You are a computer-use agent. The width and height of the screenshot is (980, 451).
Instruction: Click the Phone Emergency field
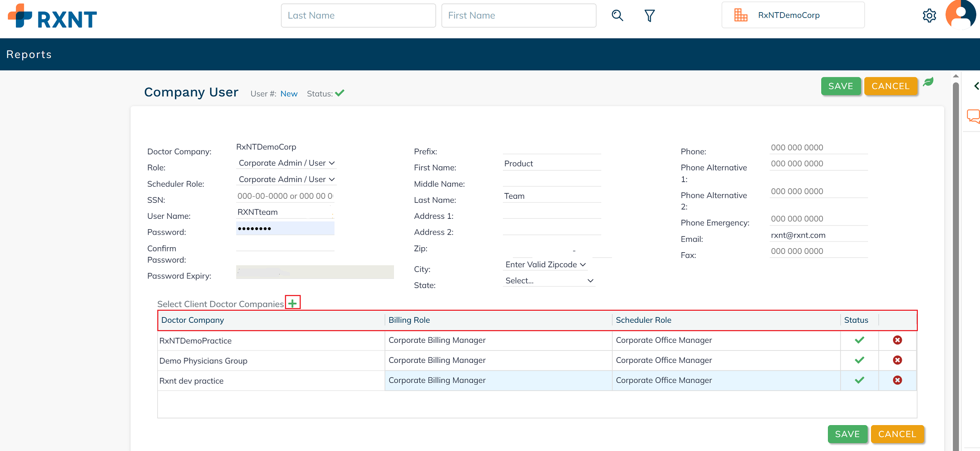[819, 219]
